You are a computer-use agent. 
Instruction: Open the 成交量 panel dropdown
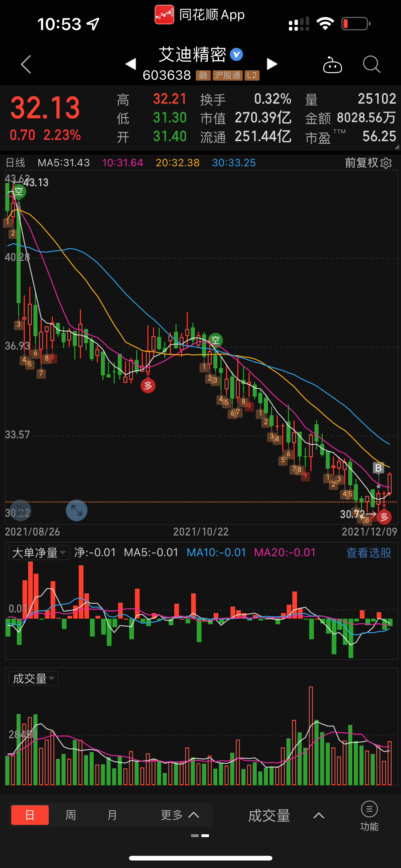(x=34, y=678)
